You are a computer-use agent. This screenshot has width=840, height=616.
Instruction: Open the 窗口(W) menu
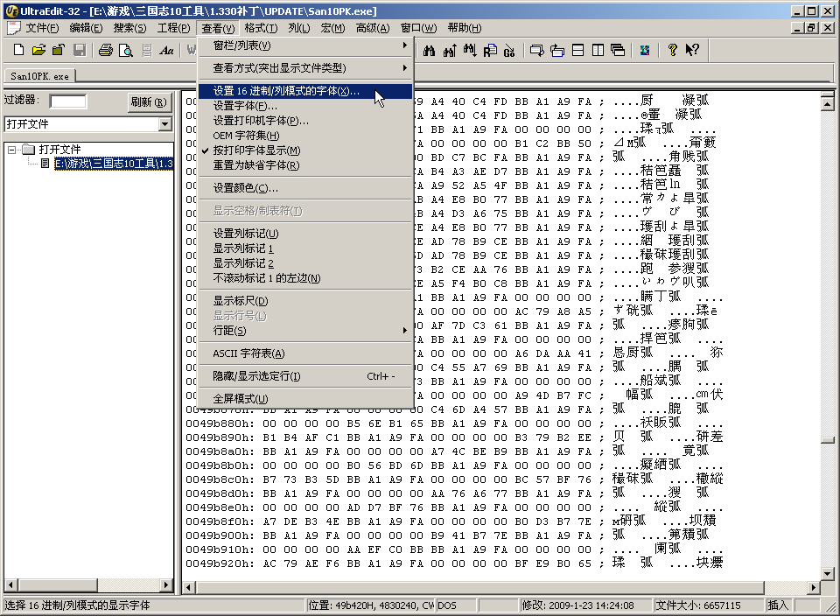tap(418, 28)
